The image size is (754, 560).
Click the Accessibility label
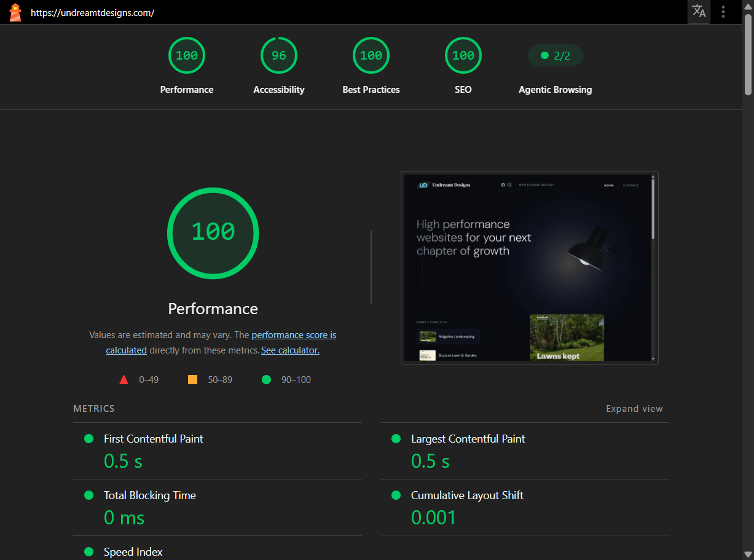pos(279,90)
